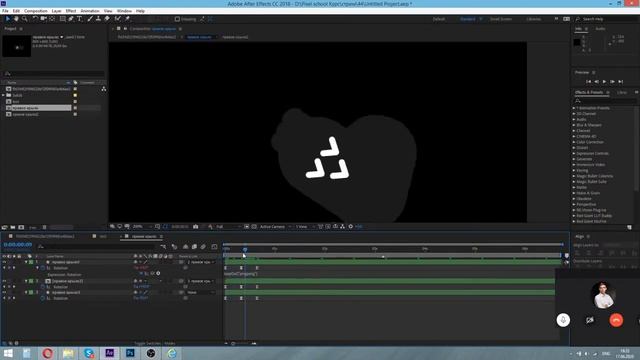Toggle visibility eye of layer 1

click(x=4, y=262)
